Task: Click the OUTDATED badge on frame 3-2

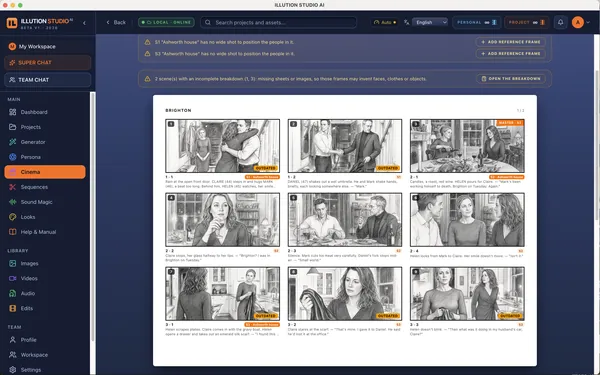Action: 388,316
